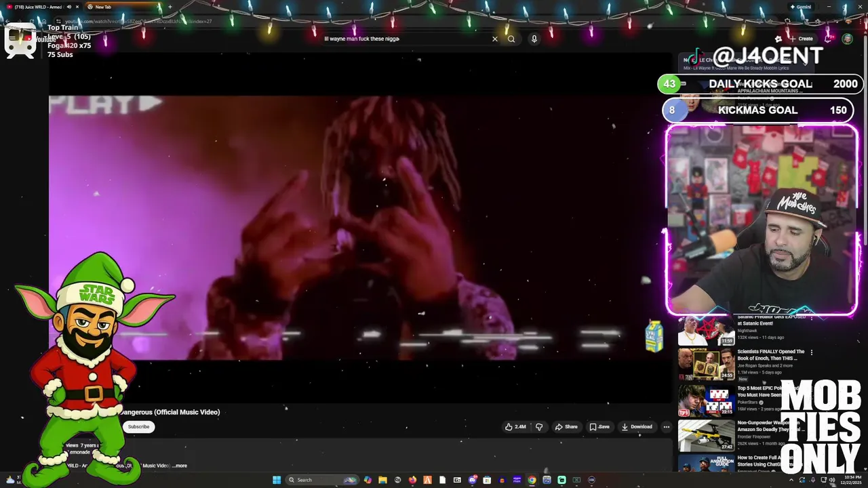Open Google Chrome on the taskbar

532,480
